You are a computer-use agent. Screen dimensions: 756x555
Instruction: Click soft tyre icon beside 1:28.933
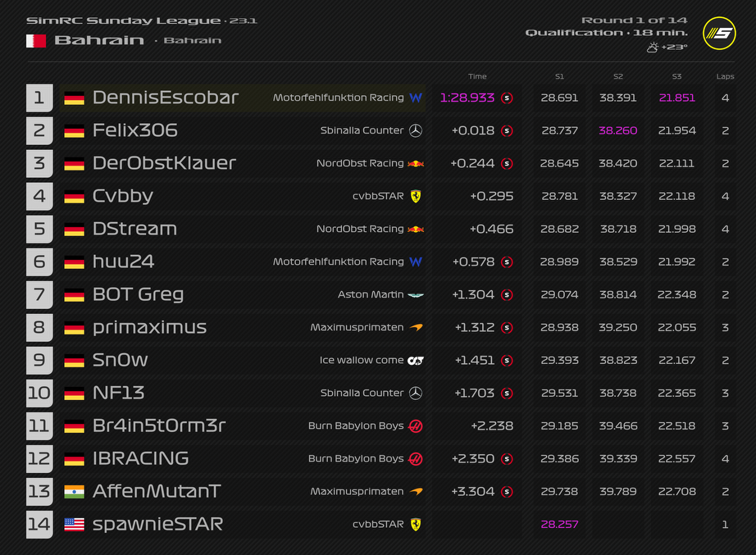(507, 98)
